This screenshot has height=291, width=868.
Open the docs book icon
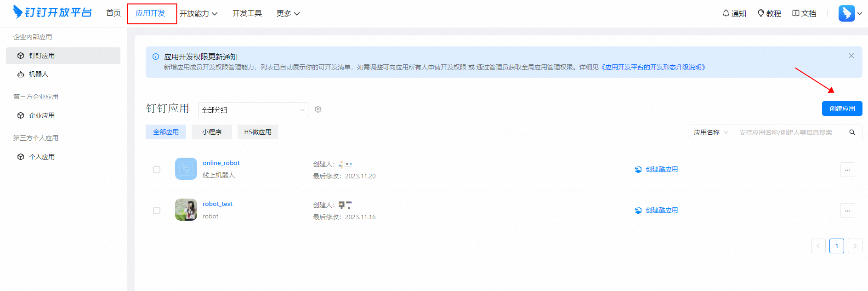click(796, 13)
